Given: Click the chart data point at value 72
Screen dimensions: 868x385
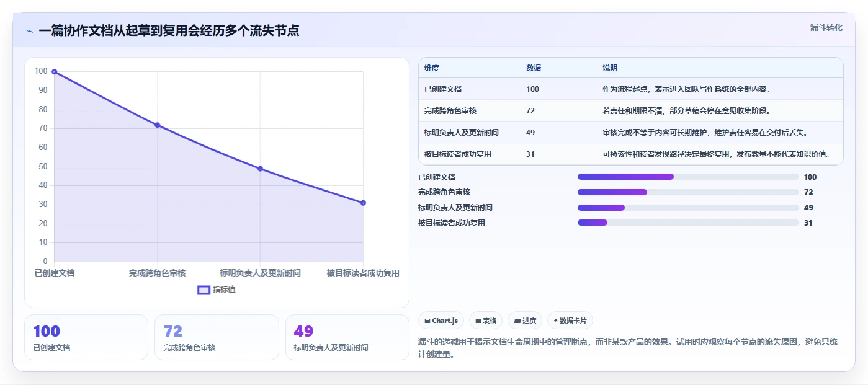Looking at the screenshot, I should click(157, 125).
